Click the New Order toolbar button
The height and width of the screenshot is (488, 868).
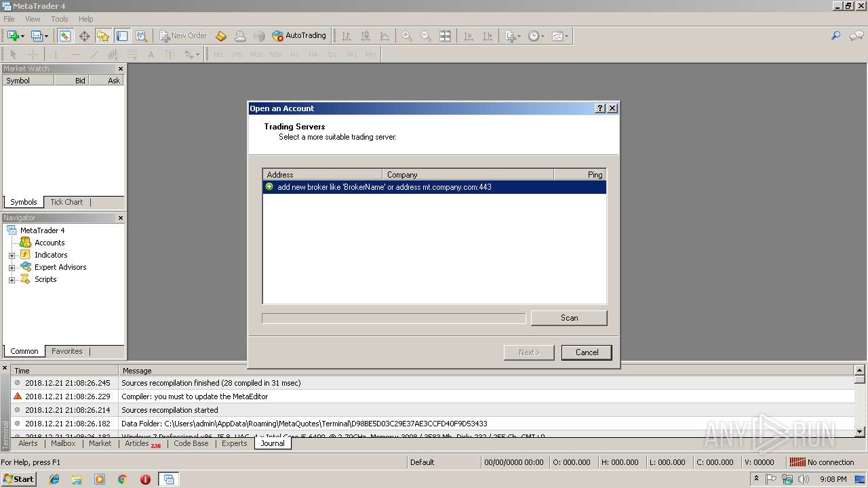(183, 36)
